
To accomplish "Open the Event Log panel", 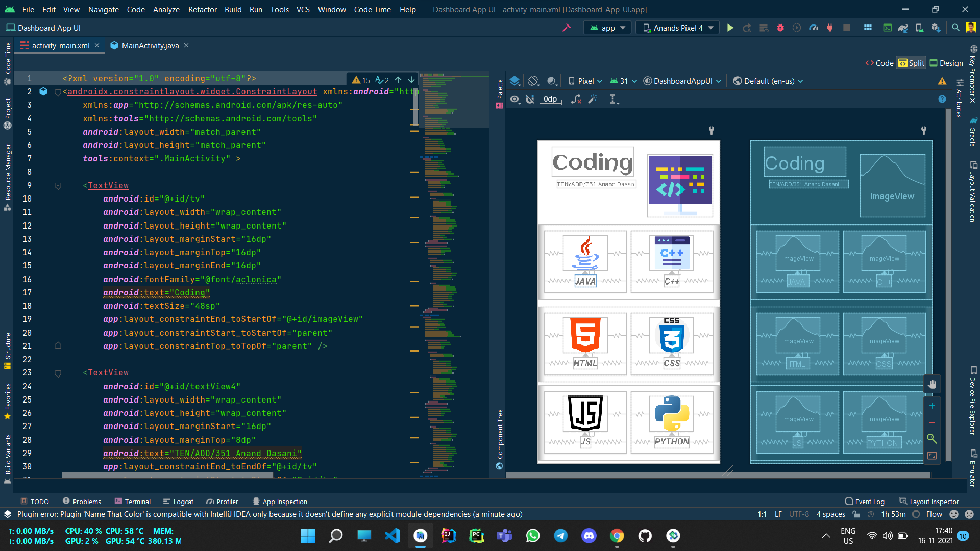I will [x=865, y=502].
